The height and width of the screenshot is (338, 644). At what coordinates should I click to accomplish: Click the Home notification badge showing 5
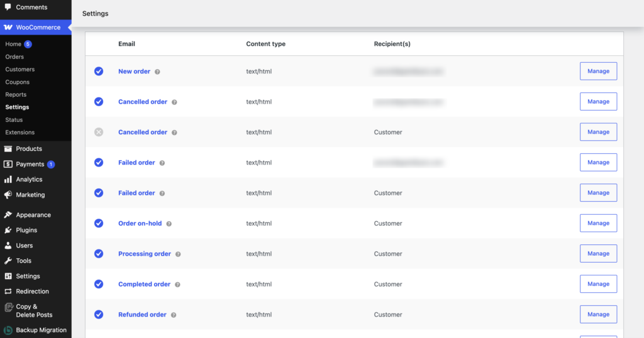point(28,44)
